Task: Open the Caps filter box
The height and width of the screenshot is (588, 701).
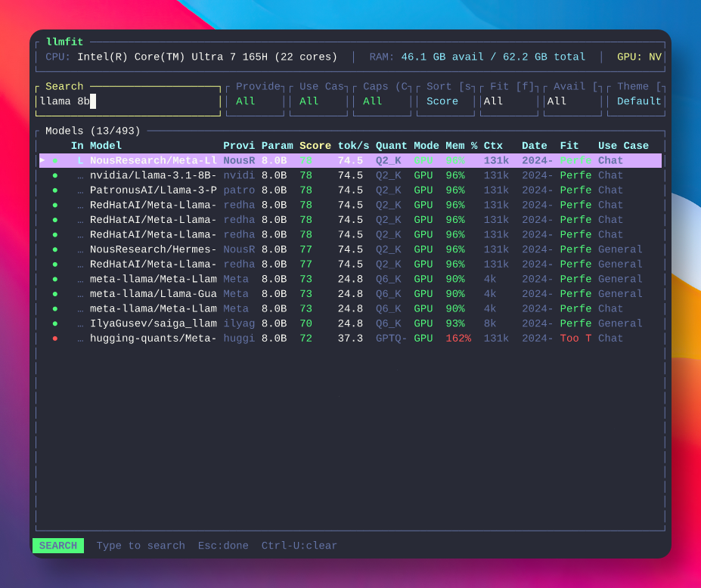Action: point(382,101)
